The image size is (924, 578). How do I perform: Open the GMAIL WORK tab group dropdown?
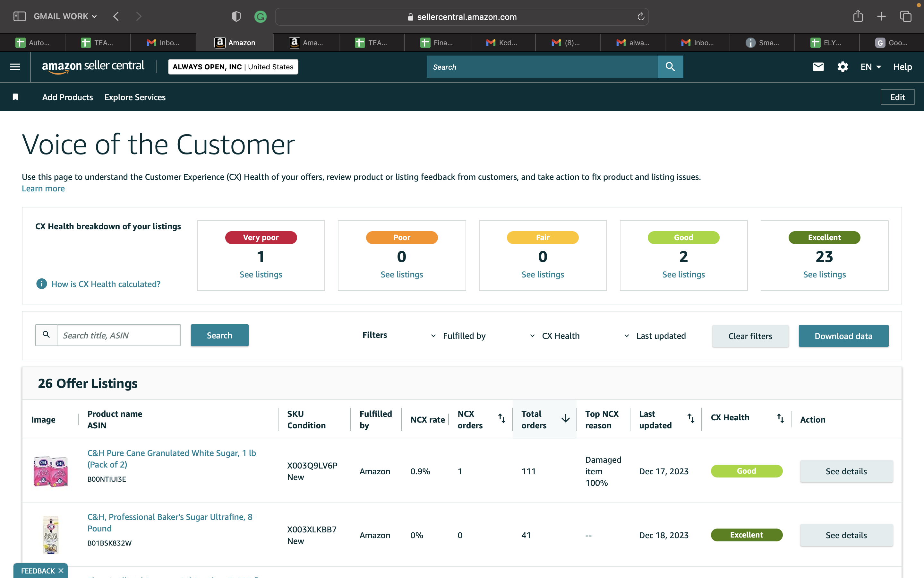tap(65, 16)
